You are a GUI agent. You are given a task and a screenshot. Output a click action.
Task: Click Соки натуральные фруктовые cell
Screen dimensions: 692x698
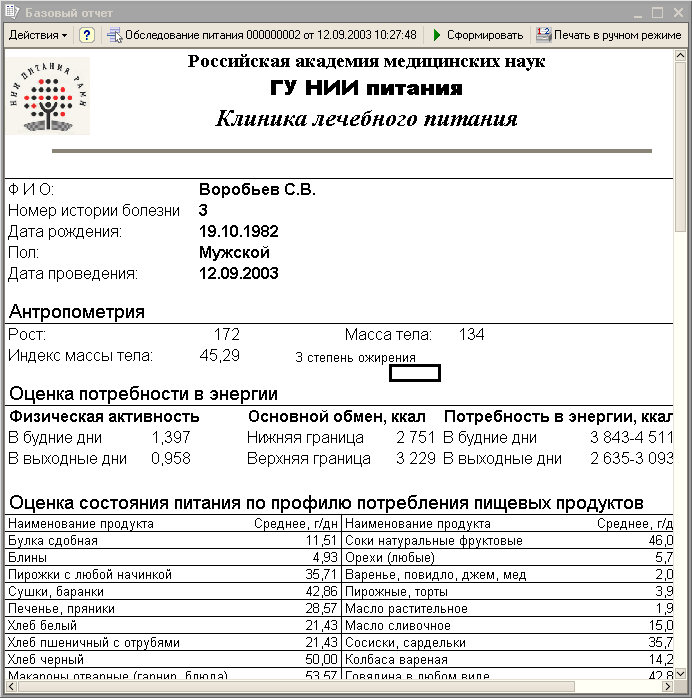(434, 540)
